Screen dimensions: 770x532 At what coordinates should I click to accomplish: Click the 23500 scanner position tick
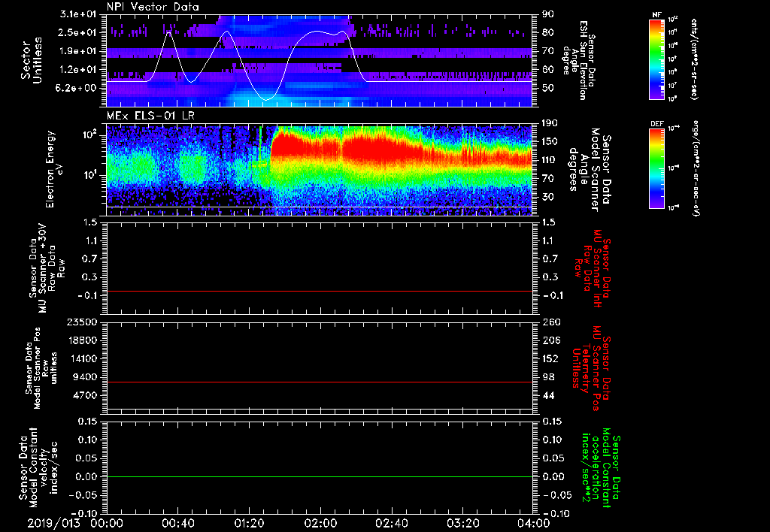click(x=81, y=322)
